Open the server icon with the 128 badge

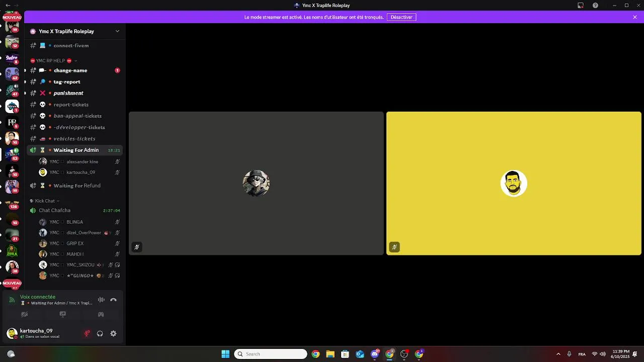coord(12,203)
